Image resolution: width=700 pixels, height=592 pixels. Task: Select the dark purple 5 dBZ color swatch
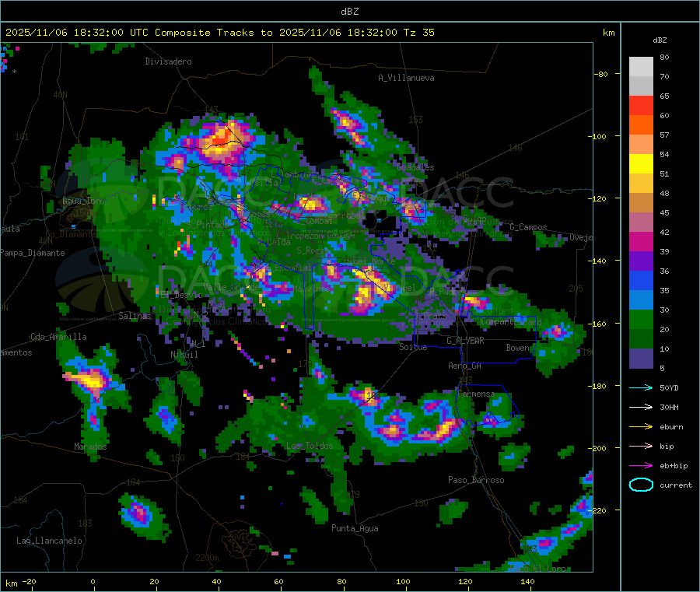coord(641,359)
